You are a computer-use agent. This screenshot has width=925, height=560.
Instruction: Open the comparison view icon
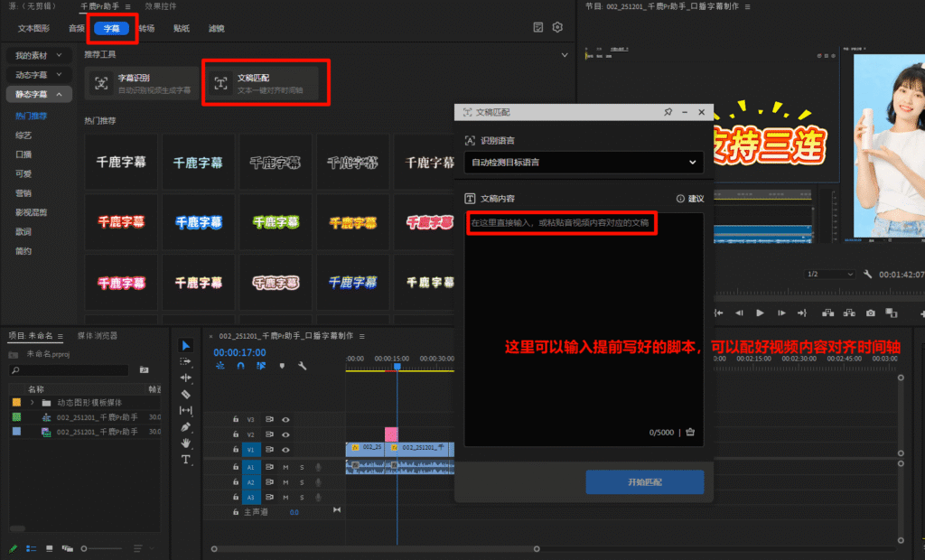(892, 313)
